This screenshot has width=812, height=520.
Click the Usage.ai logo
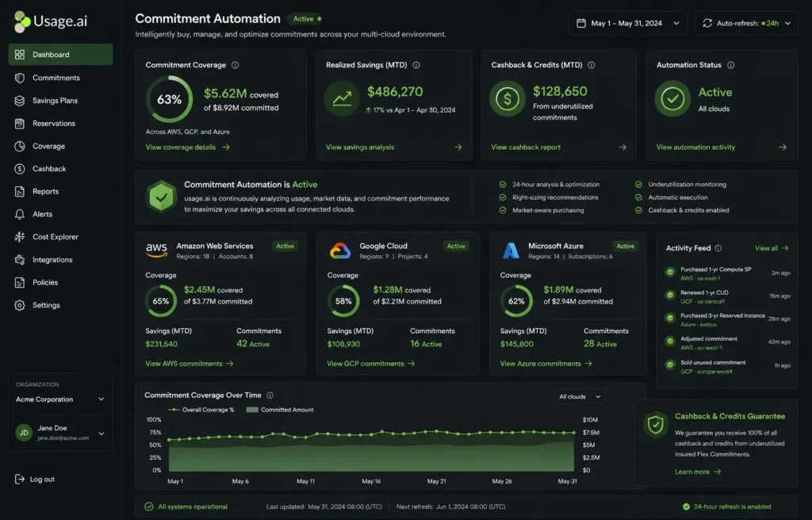tap(50, 21)
